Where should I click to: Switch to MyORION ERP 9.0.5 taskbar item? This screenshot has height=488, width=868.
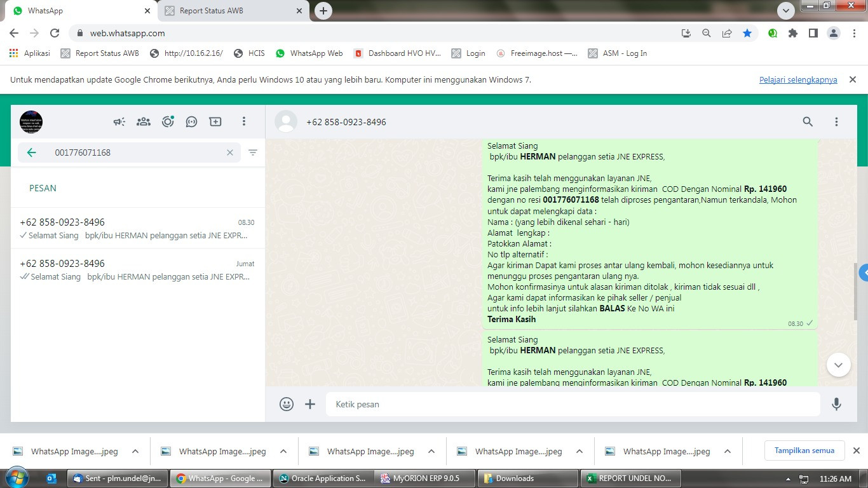tap(425, 478)
